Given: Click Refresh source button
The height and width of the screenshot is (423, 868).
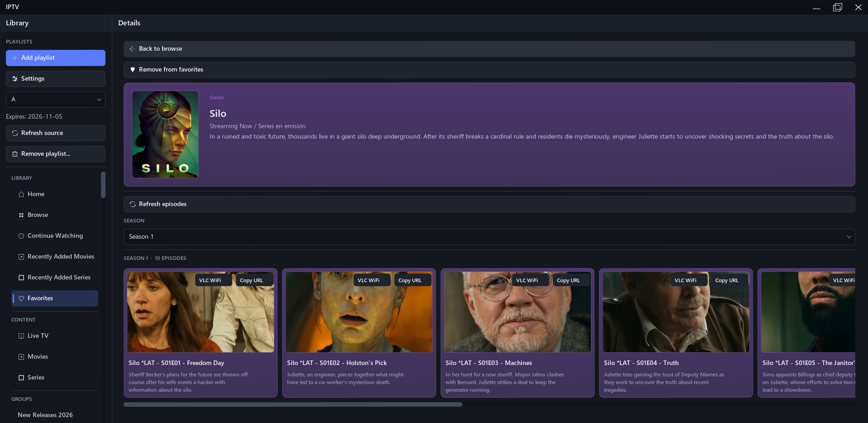Looking at the screenshot, I should 56,133.
